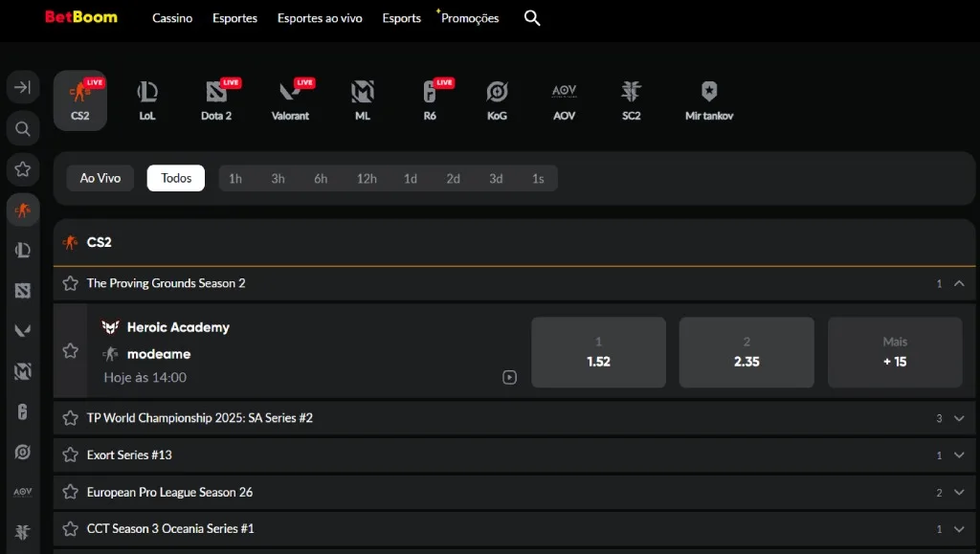980x554 pixels.
Task: Choose KoG icon in left sidebar
Action: pos(23,452)
